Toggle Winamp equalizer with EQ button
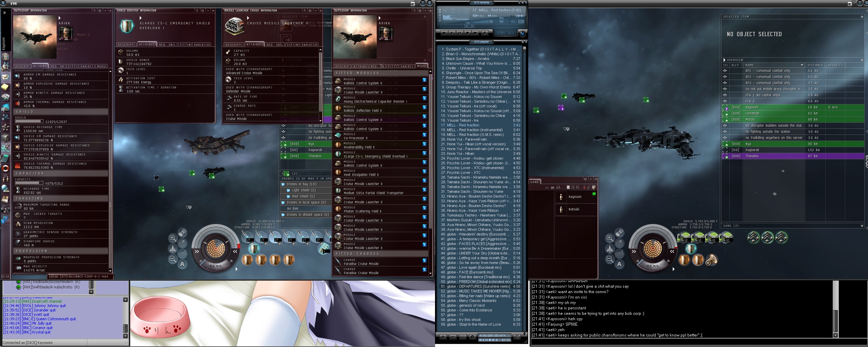This screenshot has height=347, width=868. (513, 22)
